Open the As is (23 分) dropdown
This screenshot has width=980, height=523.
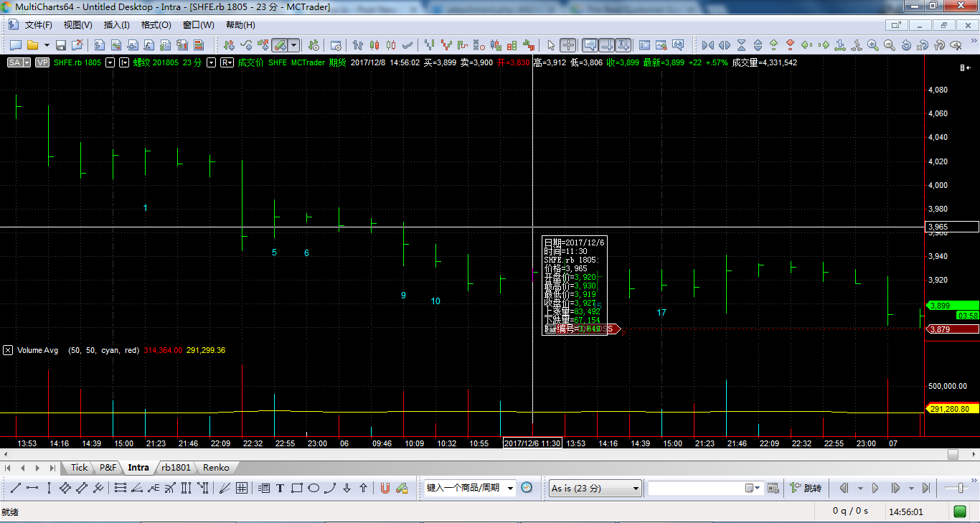click(x=595, y=488)
